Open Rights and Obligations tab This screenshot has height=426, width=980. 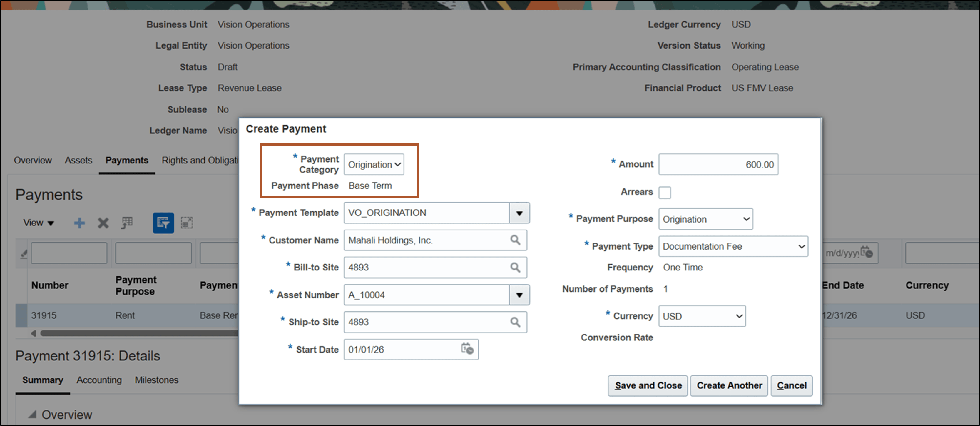(x=200, y=161)
